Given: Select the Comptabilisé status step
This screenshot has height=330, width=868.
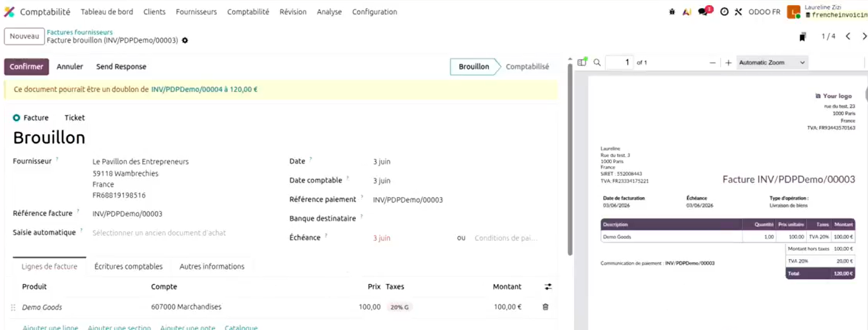Looking at the screenshot, I should coord(527,67).
